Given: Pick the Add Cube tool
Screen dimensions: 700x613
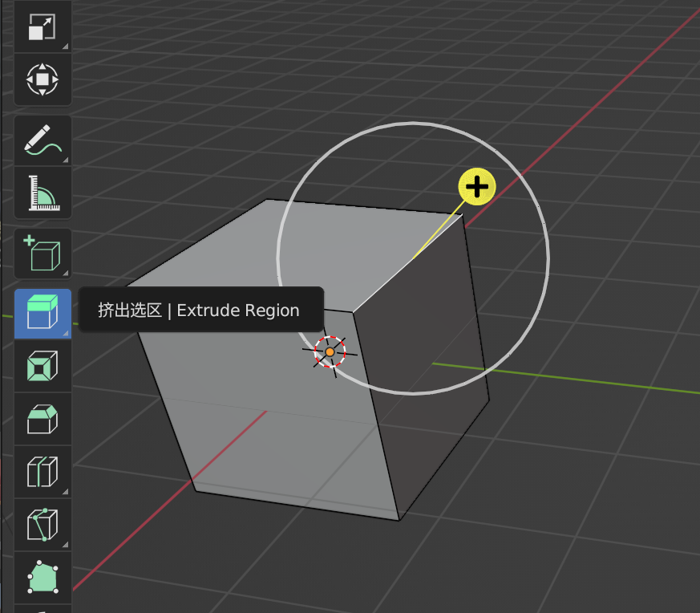Looking at the screenshot, I should (x=42, y=254).
